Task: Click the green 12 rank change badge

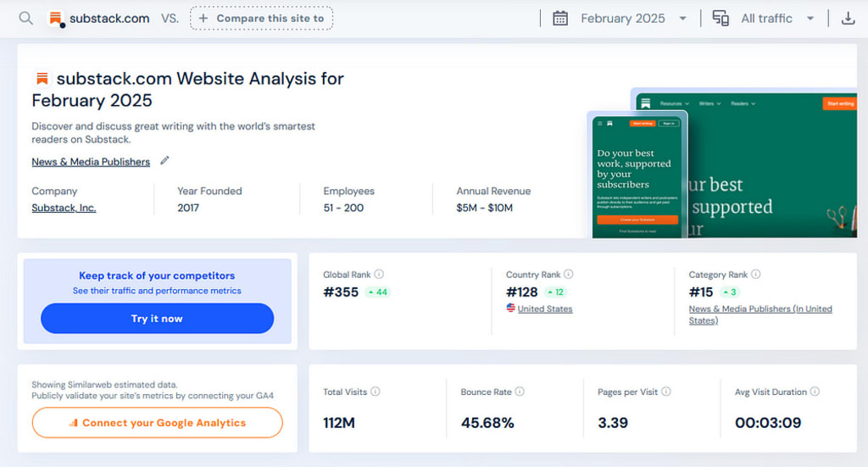Action: [556, 292]
